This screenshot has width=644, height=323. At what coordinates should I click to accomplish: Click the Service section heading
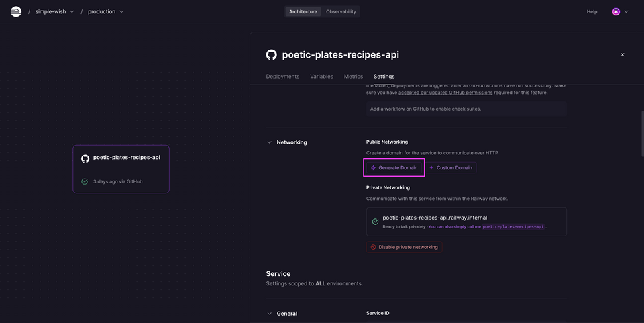tap(278, 274)
